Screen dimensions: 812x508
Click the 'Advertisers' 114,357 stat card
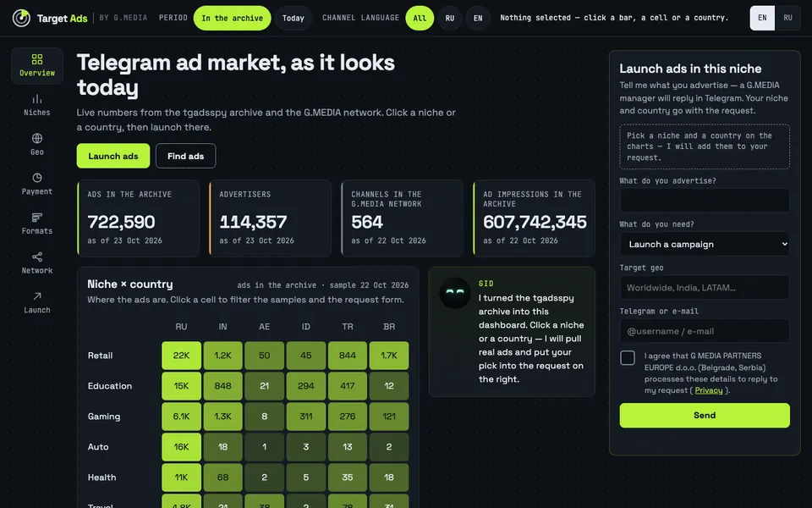click(271, 218)
